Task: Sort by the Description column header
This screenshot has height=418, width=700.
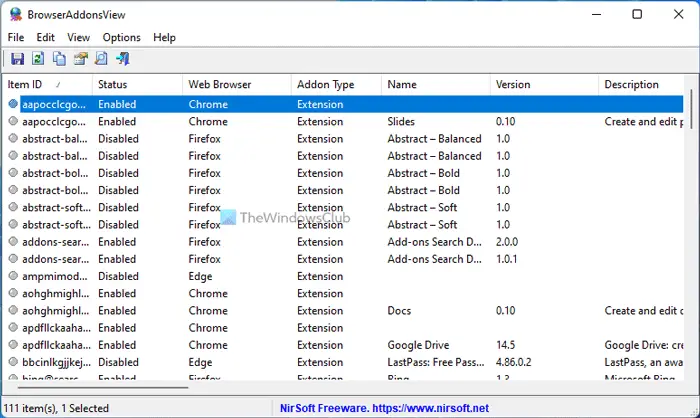Action: 641,84
